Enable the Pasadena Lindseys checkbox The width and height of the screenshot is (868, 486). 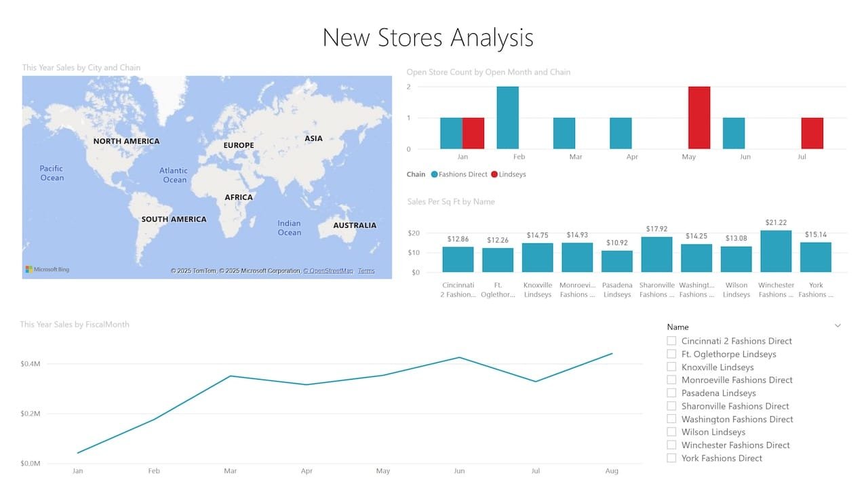coord(671,392)
